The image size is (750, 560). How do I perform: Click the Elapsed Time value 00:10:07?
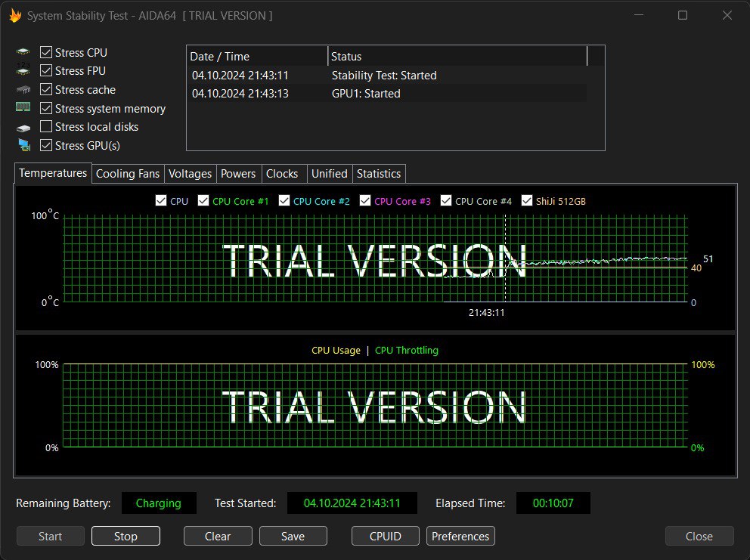(x=553, y=503)
